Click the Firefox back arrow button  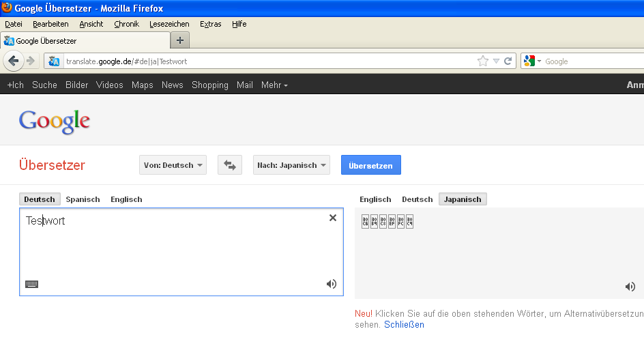point(14,61)
